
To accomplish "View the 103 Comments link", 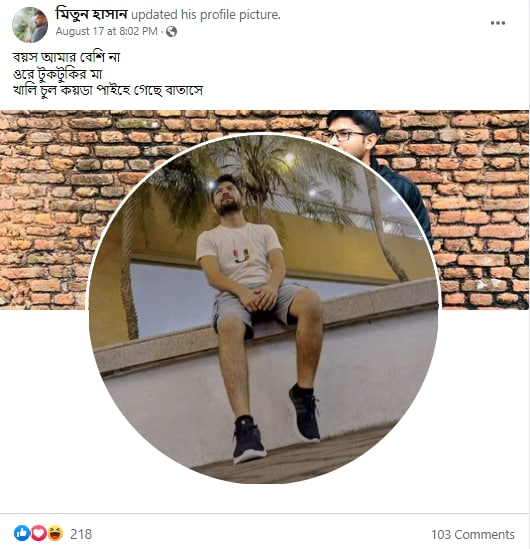I will pos(473,534).
